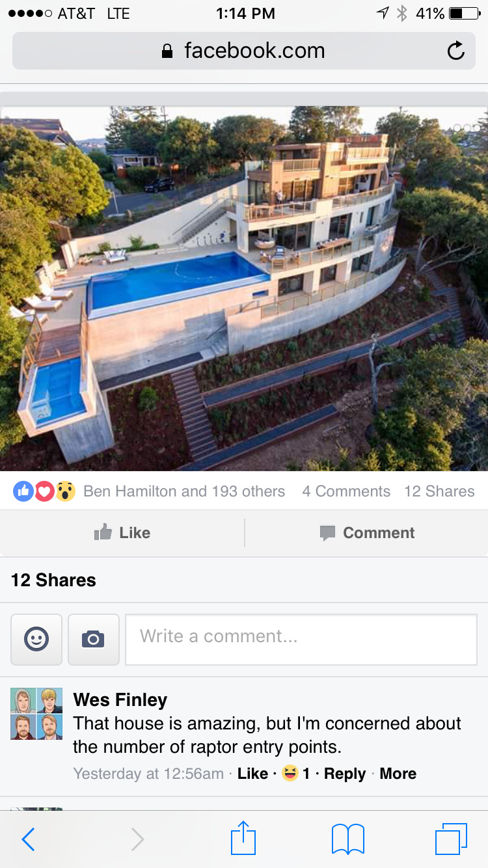
Task: Tap the lock icon in the address bar
Action: click(168, 51)
